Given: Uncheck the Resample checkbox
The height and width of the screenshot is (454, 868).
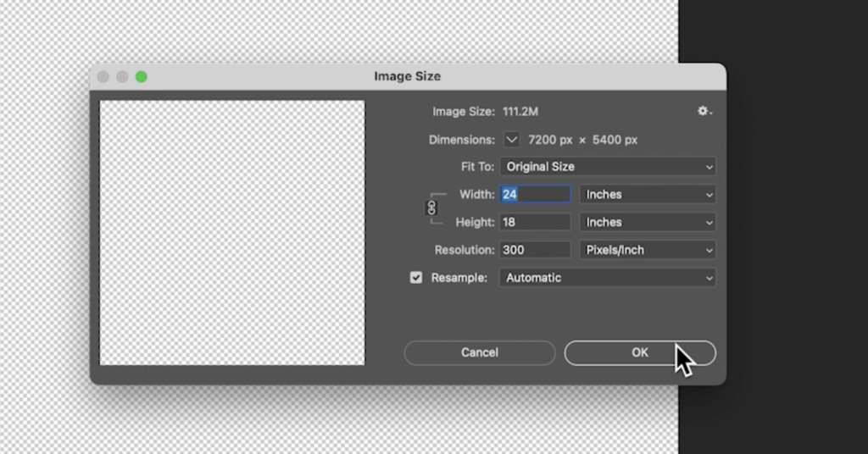Looking at the screenshot, I should click(415, 278).
